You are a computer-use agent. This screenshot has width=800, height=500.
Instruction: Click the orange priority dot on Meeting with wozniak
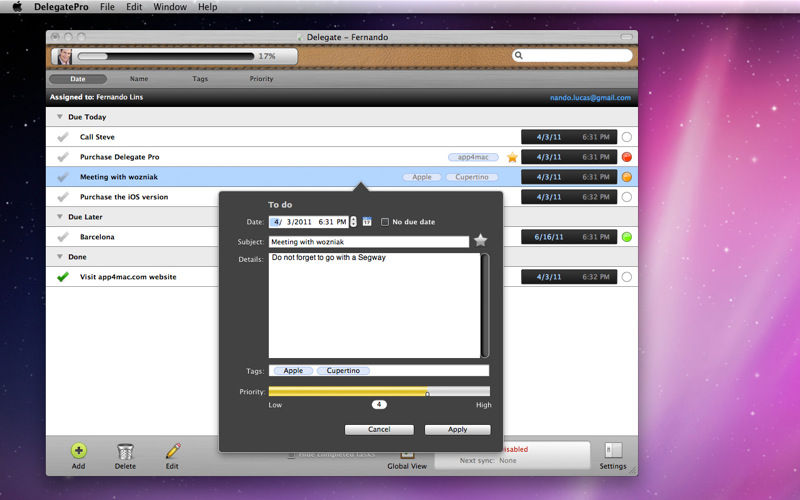coord(627,177)
